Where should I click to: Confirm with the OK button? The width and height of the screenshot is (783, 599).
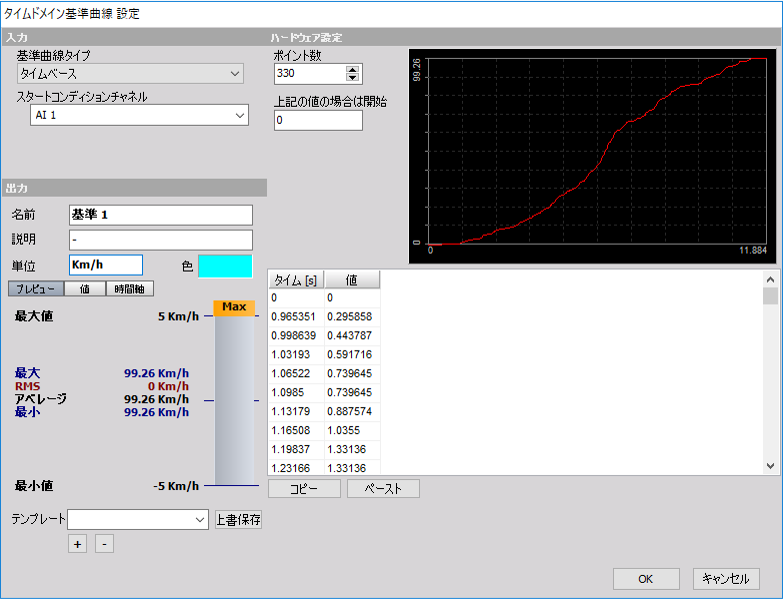[646, 579]
